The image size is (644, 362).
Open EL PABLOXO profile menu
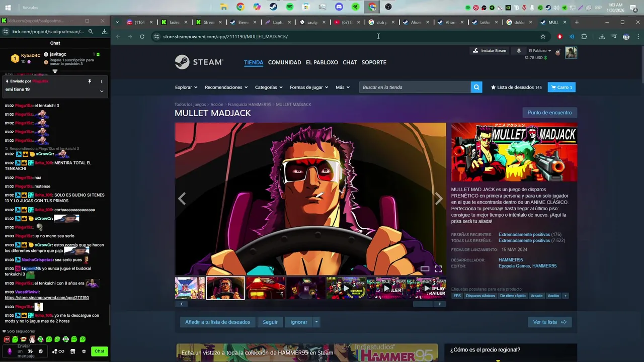click(322, 62)
